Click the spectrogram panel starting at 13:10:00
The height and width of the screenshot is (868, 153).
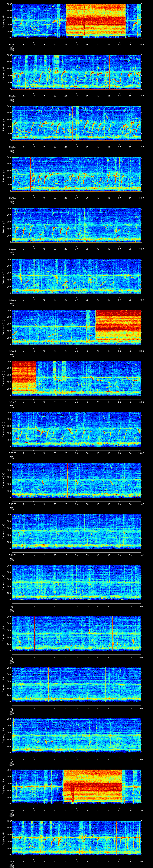point(76,480)
